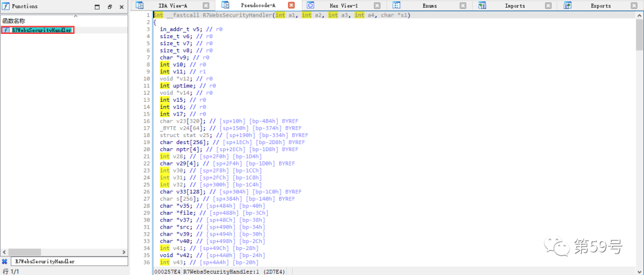This screenshot has height=275, width=644.
Task: Click the Functions scrollbar left arrow
Action: tap(4, 251)
